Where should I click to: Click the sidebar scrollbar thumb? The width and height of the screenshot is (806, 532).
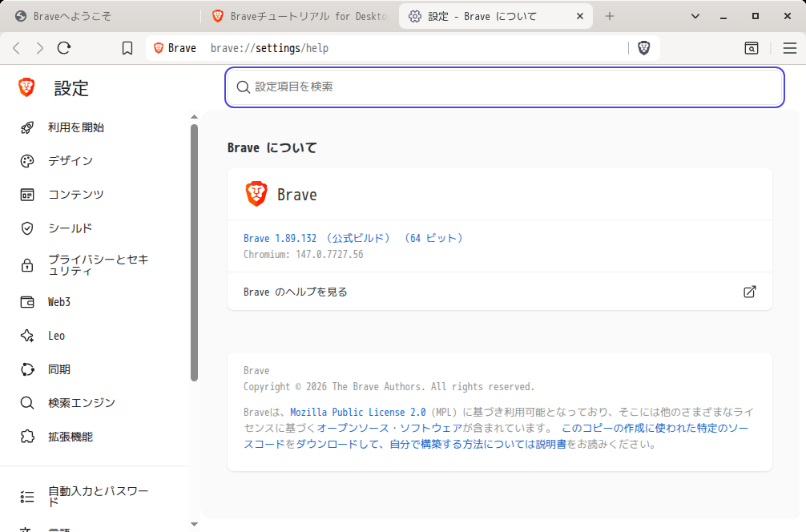coord(195,252)
